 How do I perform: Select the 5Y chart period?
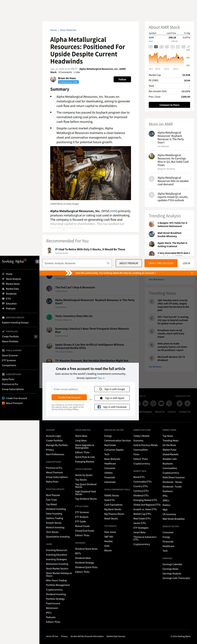[178, 47]
